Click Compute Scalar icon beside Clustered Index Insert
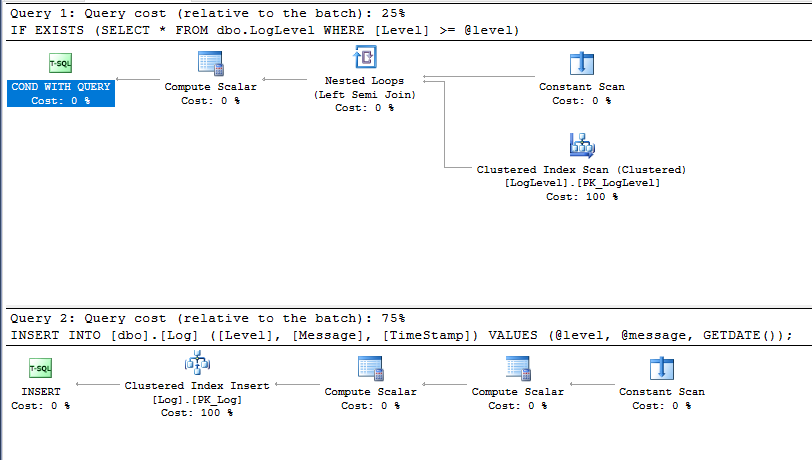Viewport: 812px width, 460px height. (x=370, y=369)
